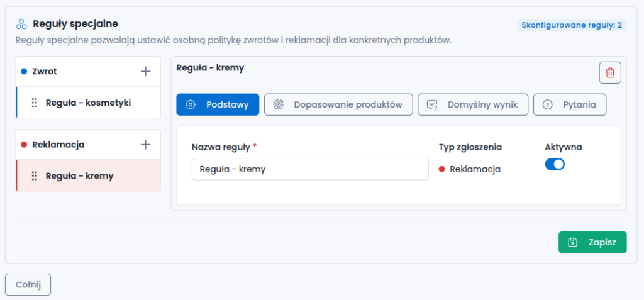Click the target icon on Dopasowanie produktów

(278, 104)
